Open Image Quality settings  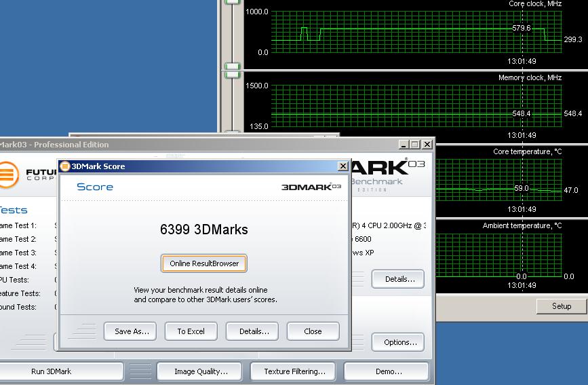tap(199, 371)
